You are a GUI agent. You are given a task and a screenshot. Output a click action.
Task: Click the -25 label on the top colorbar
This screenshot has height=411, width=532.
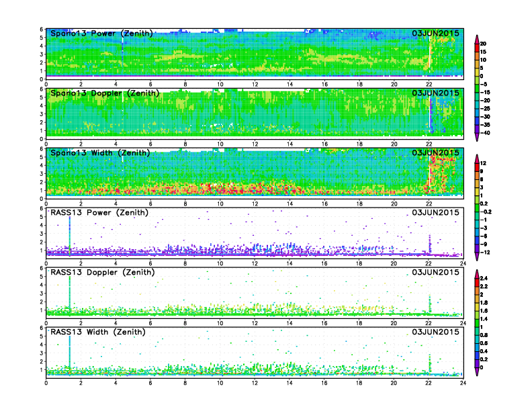pyautogui.click(x=485, y=109)
